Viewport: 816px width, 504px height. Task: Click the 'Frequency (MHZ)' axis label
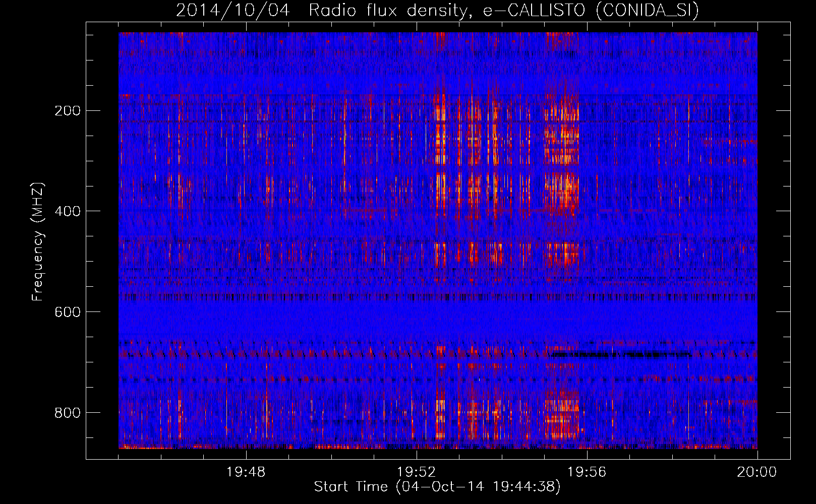tap(38, 241)
